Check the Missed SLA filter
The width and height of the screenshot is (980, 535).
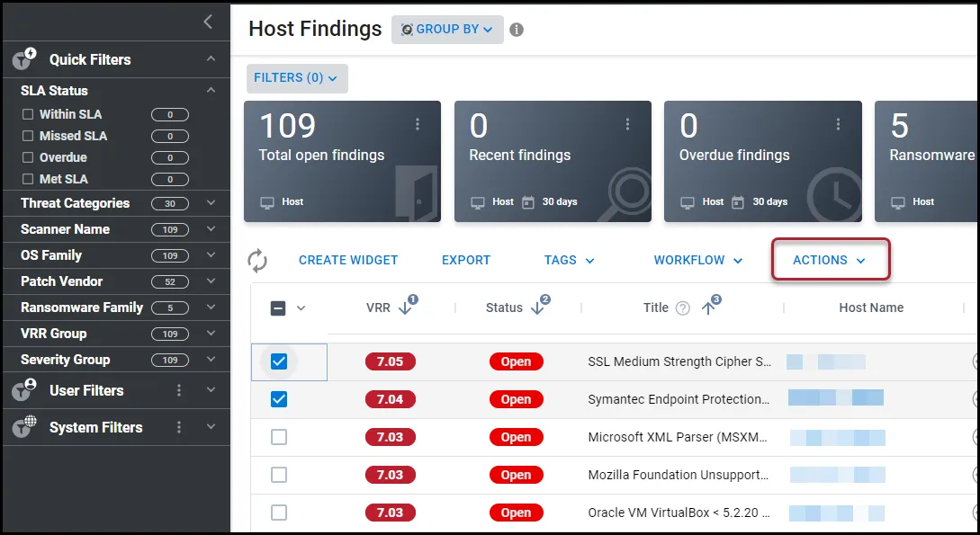[28, 136]
